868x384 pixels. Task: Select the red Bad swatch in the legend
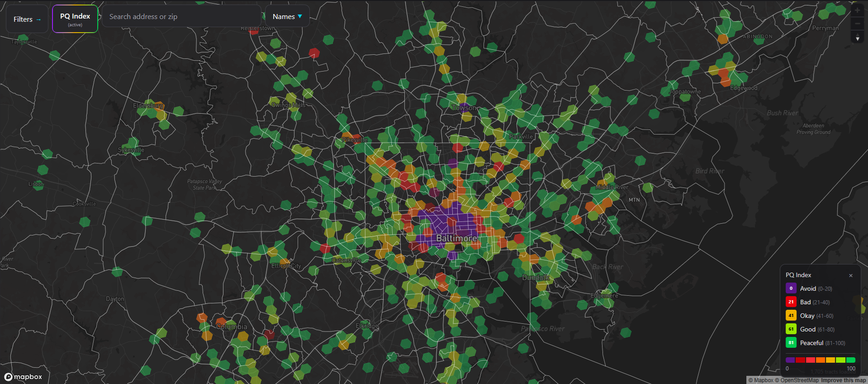click(791, 302)
